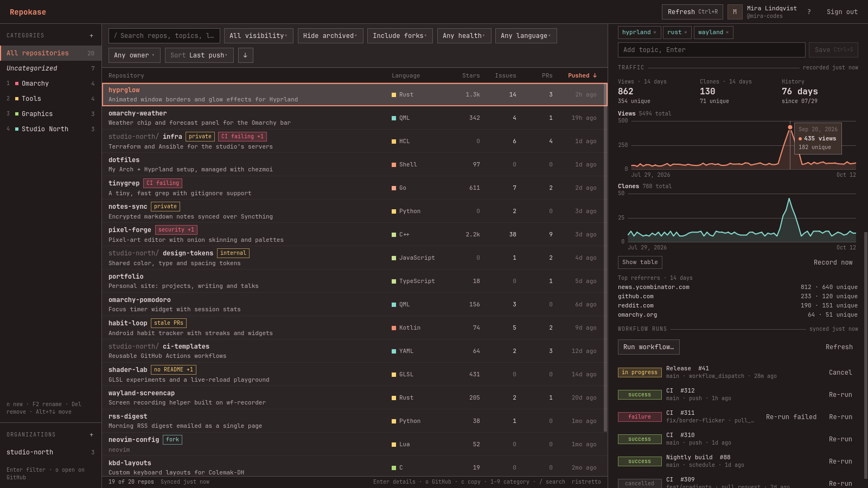Add a new category with plus icon
The width and height of the screenshot is (868, 488).
pyautogui.click(x=91, y=36)
